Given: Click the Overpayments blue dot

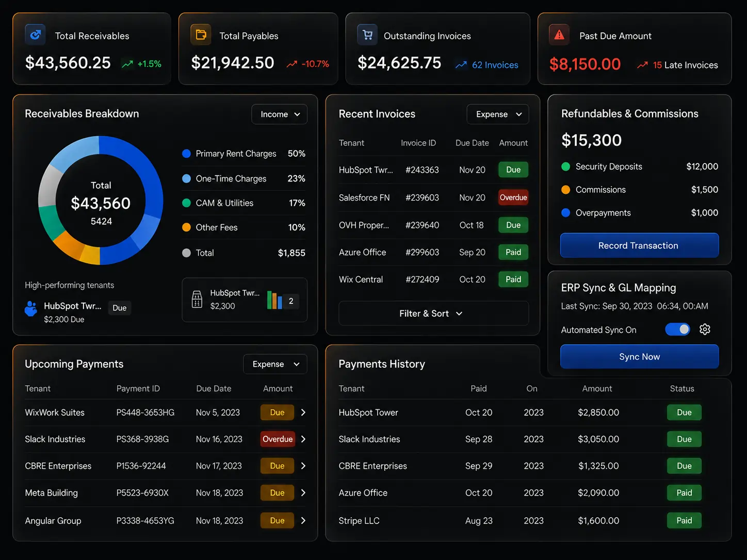Looking at the screenshot, I should click(x=566, y=213).
